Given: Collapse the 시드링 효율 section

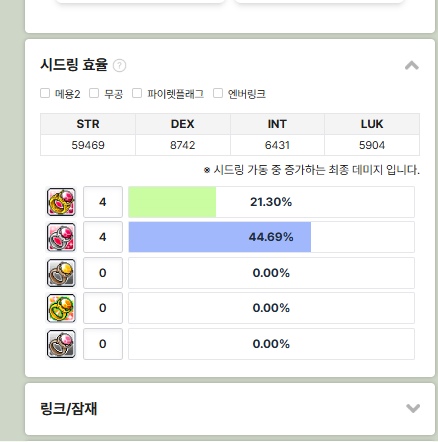Looking at the screenshot, I should pos(412,65).
